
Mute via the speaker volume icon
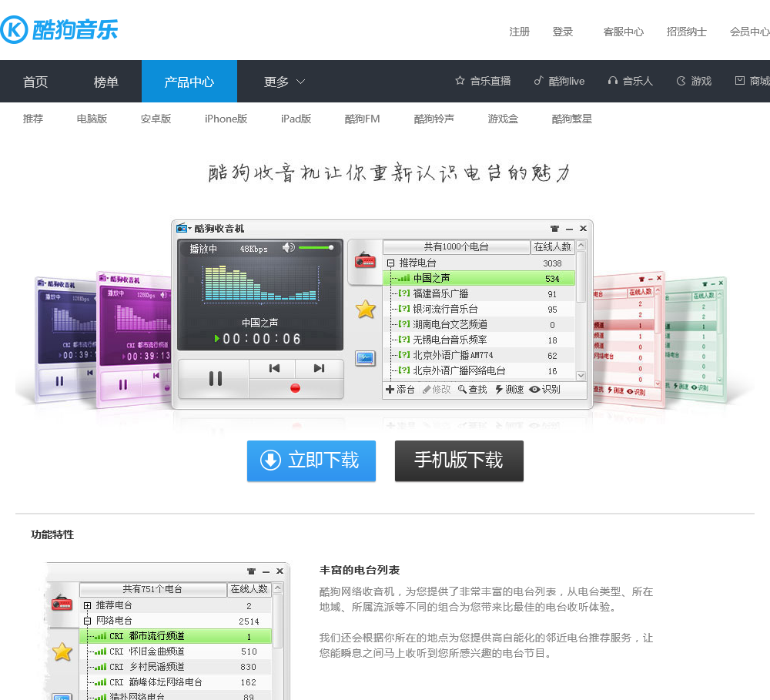[x=288, y=247]
